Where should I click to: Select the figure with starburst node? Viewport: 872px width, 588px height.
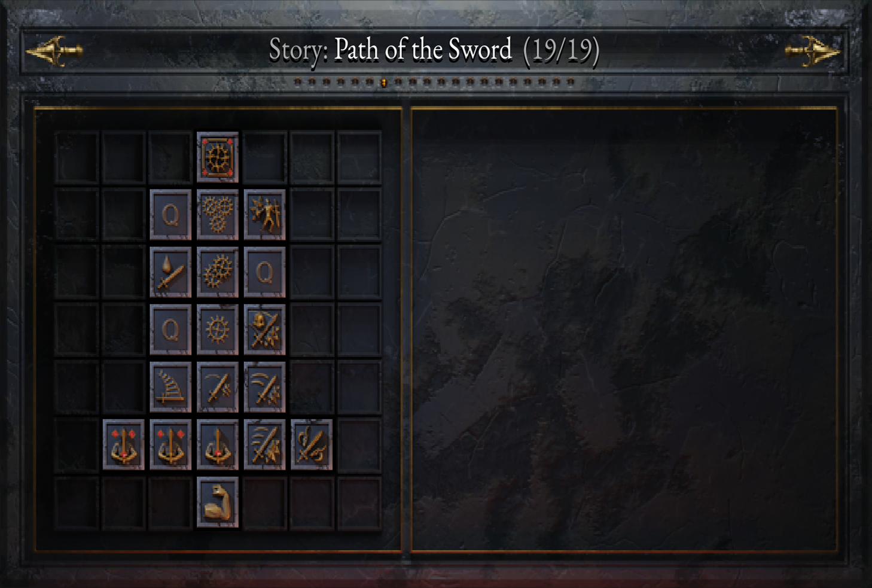pos(265,215)
